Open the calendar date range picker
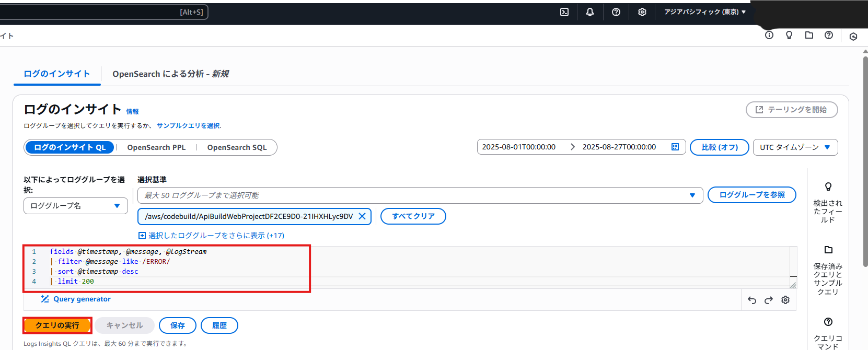Screen dimensions: 868x350 pos(675,147)
